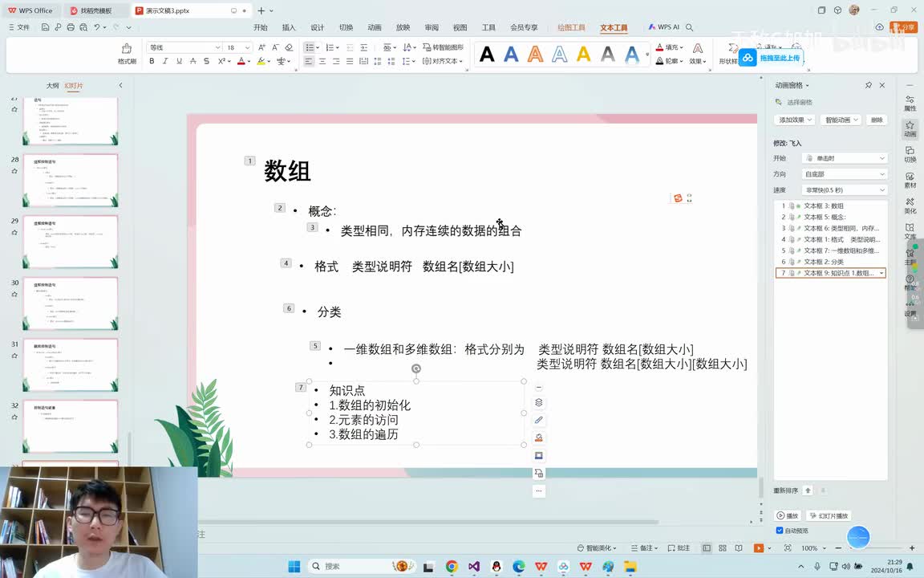The height and width of the screenshot is (578, 924).
Task: Select animation item 文本框 2: 分类
Action: point(831,262)
